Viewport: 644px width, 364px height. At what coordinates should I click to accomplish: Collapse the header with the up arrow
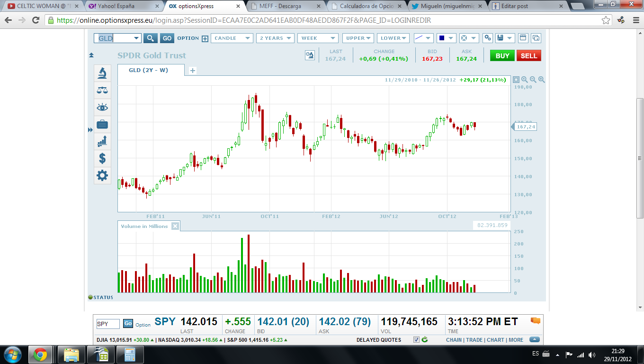pos(91,55)
